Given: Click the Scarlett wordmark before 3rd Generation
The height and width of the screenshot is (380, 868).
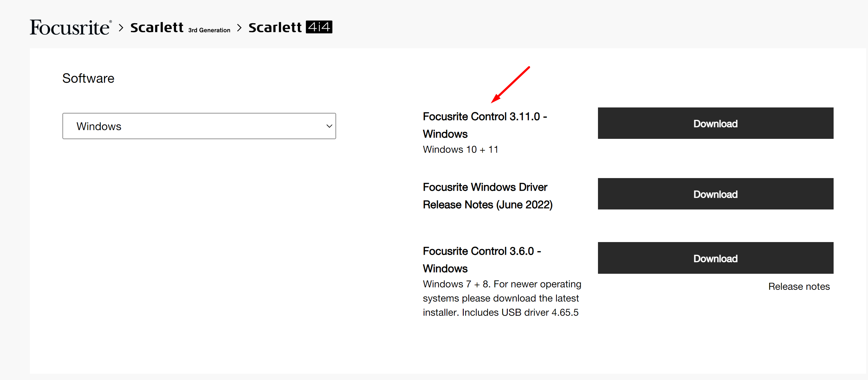Looking at the screenshot, I should point(157,27).
